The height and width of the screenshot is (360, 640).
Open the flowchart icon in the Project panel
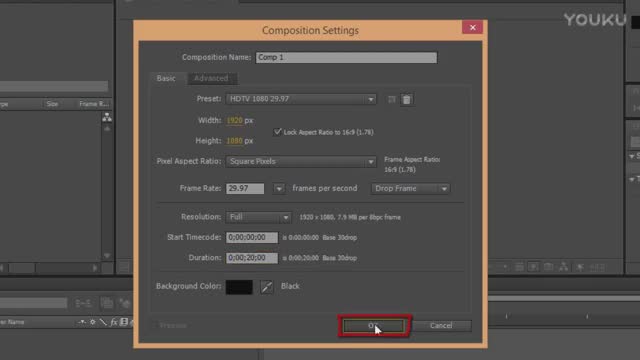[107, 118]
